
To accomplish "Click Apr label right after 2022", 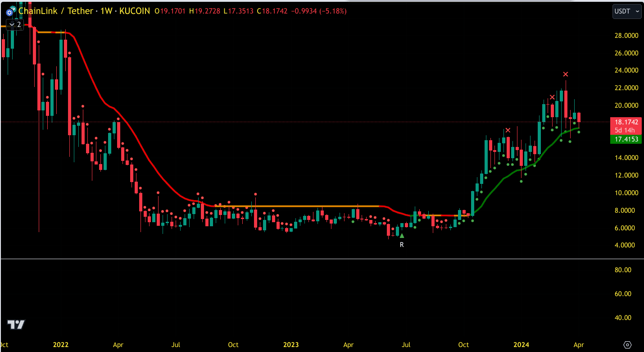I will coord(118,345).
